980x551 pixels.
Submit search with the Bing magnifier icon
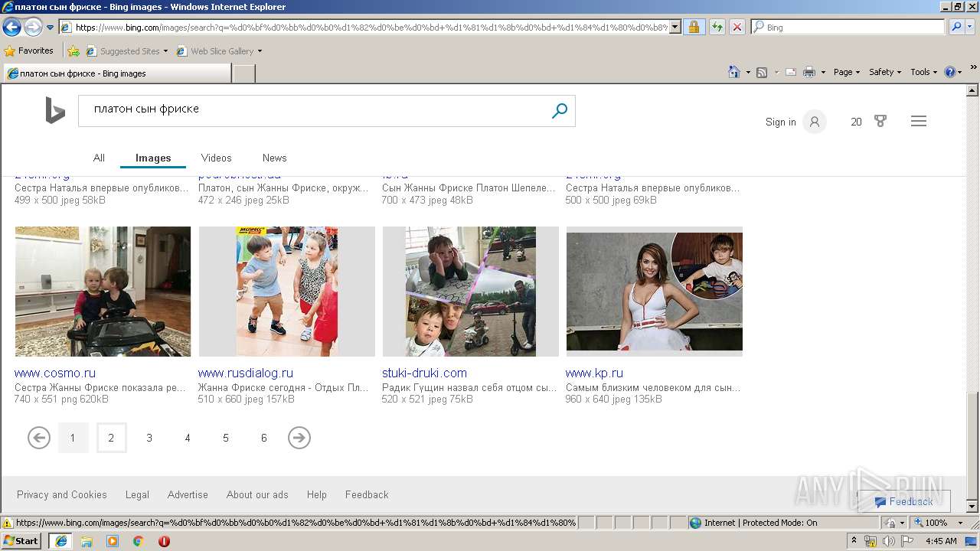tap(560, 111)
